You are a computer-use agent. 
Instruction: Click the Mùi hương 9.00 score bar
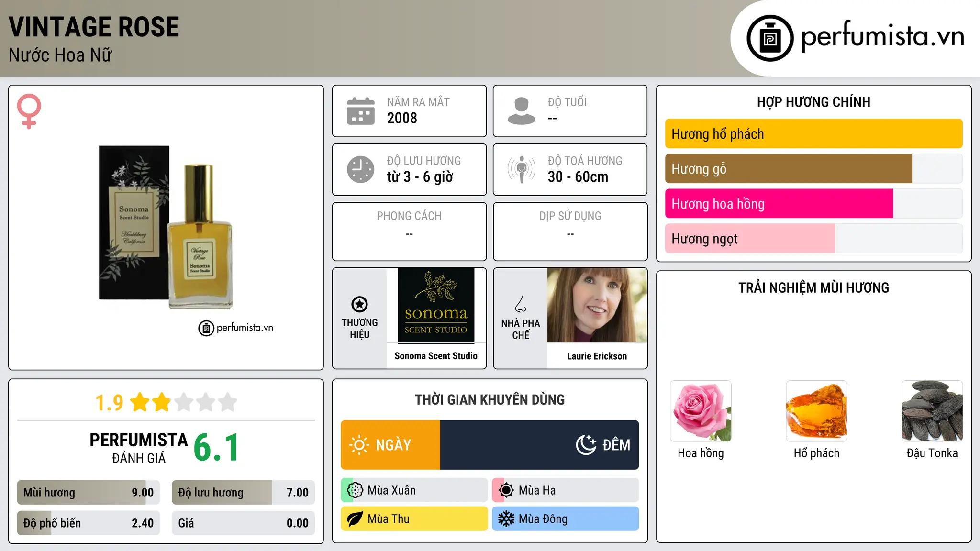point(89,492)
